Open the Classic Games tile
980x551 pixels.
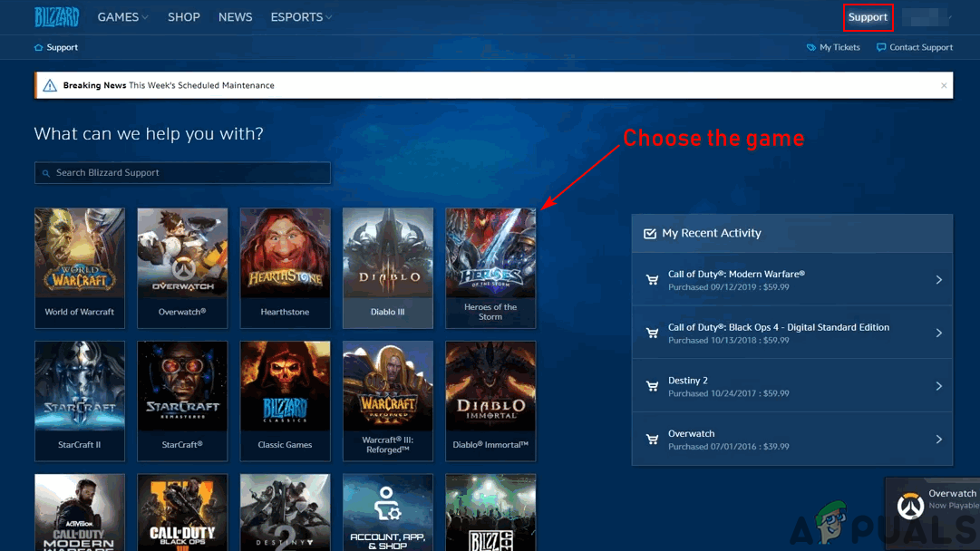285,401
